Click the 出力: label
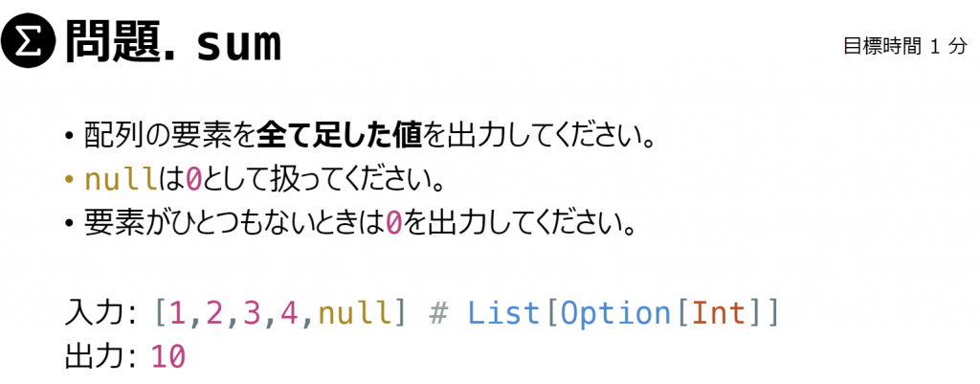Viewport: 980px width, 384px height. coord(101,357)
